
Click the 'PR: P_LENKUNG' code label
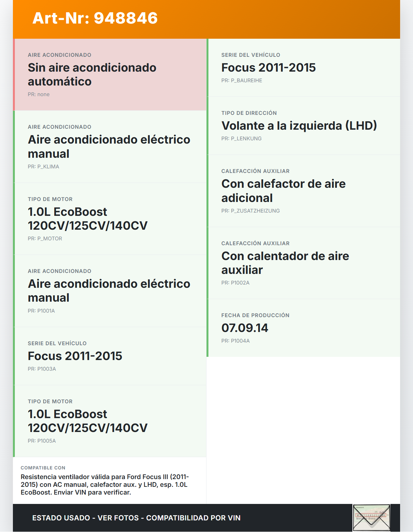241,138
